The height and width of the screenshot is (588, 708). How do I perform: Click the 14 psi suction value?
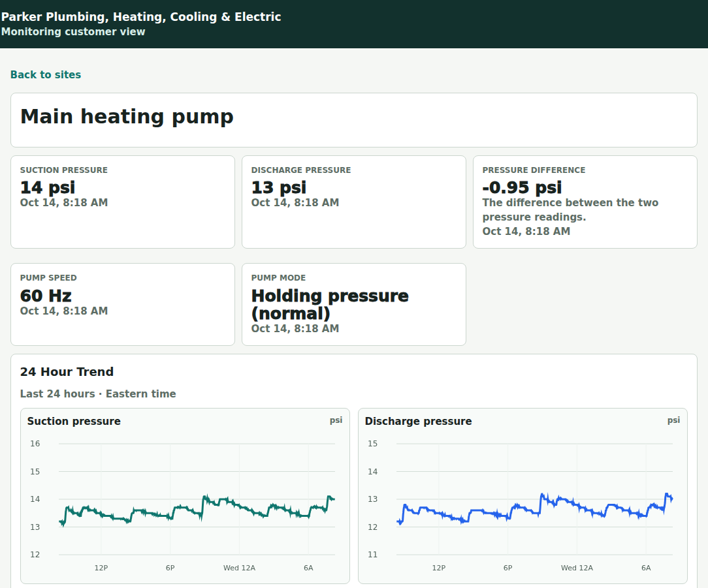[x=48, y=187]
